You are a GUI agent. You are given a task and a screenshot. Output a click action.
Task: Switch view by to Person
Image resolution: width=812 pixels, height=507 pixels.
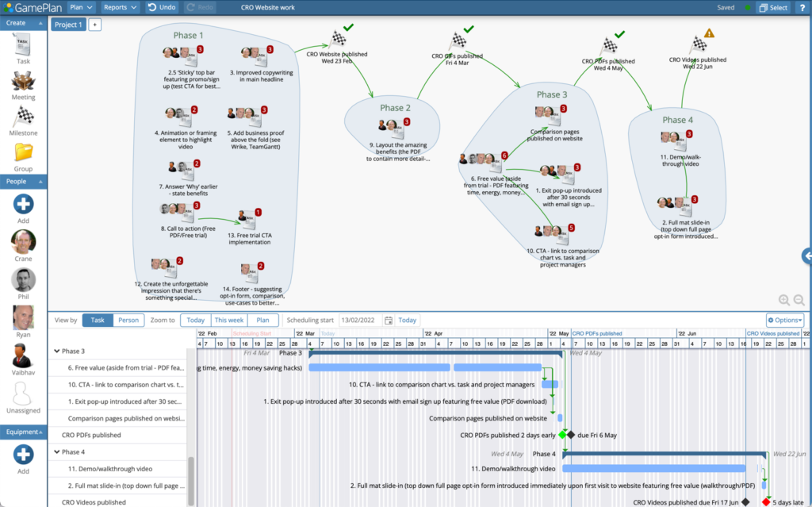tap(128, 321)
